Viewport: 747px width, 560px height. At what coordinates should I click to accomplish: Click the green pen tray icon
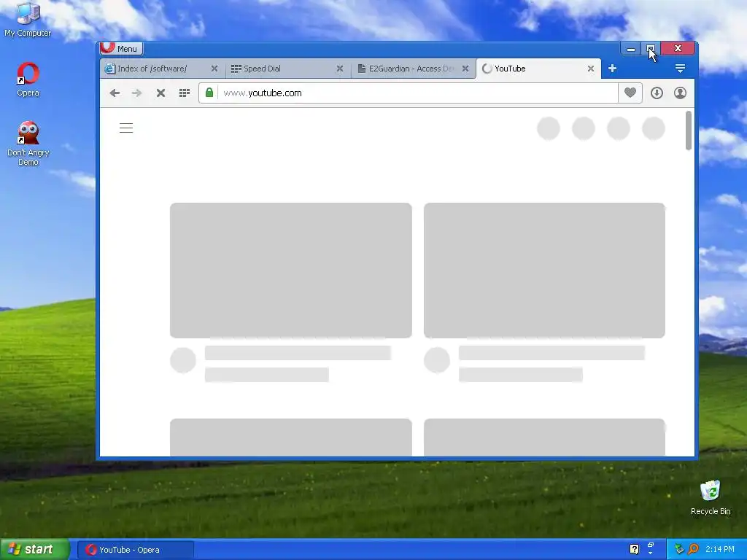[679, 550]
